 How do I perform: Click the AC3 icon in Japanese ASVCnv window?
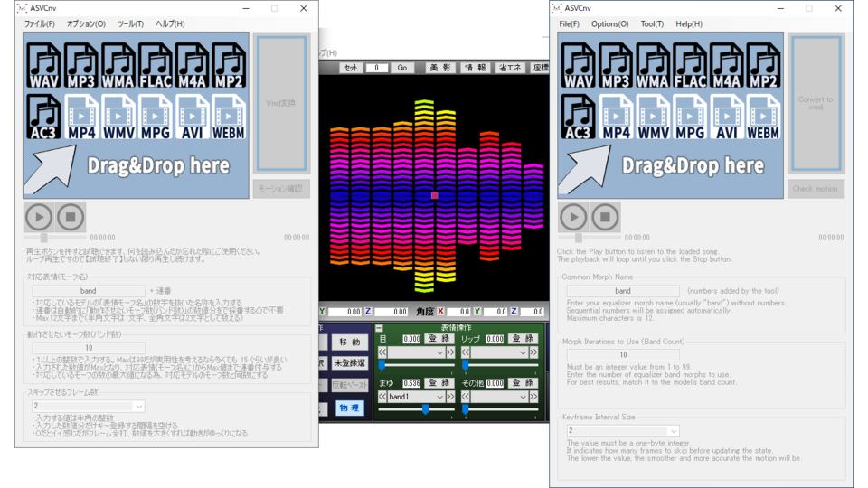click(43, 117)
